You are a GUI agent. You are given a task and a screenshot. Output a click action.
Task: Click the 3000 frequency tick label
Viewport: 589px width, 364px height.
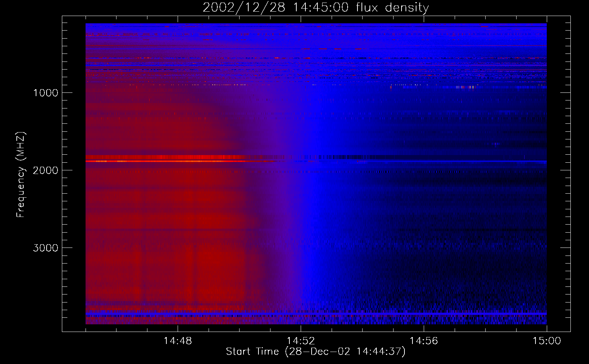46,248
